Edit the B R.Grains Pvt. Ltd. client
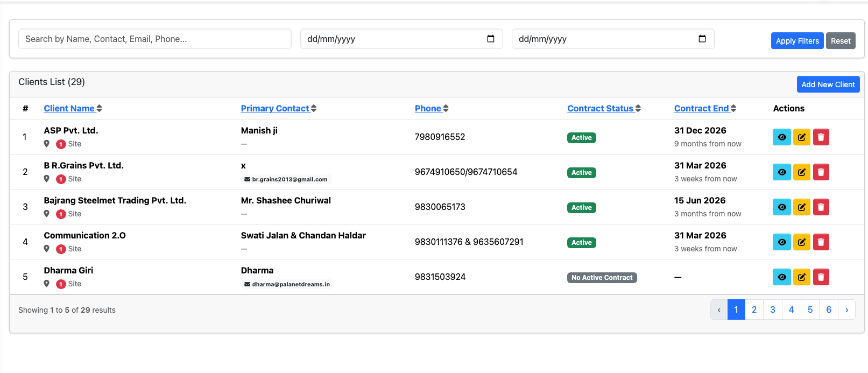This screenshot has height=373, width=868. click(x=801, y=172)
